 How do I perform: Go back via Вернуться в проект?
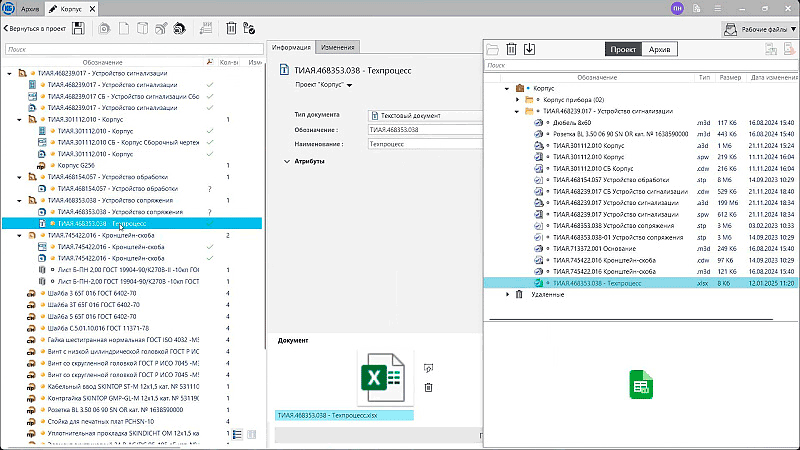pos(35,29)
